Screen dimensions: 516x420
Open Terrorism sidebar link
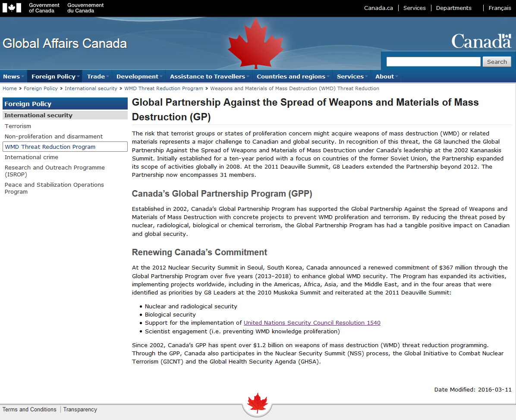(18, 126)
